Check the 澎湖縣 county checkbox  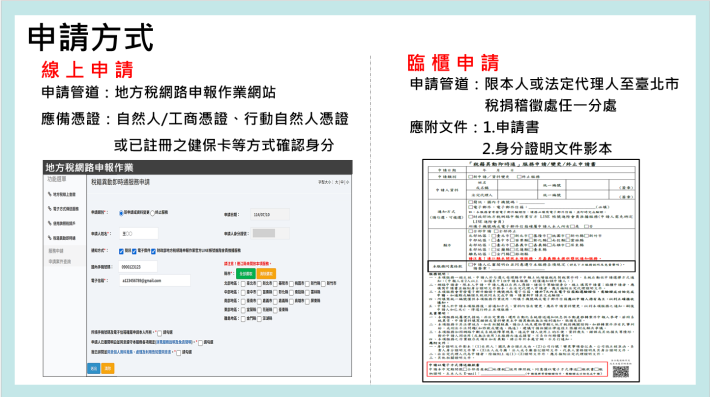click(x=259, y=319)
